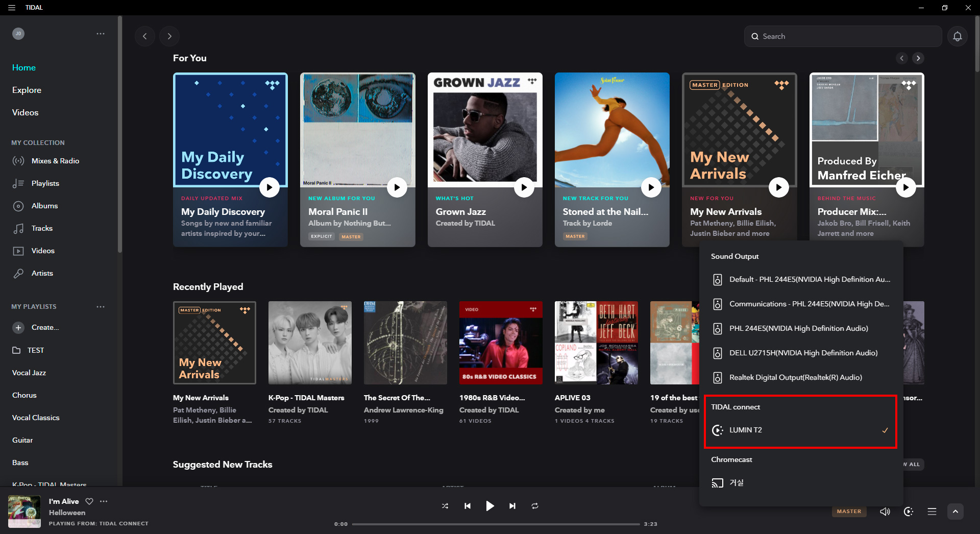Open My Playlists three-dot options
The image size is (980, 534).
[x=101, y=307]
